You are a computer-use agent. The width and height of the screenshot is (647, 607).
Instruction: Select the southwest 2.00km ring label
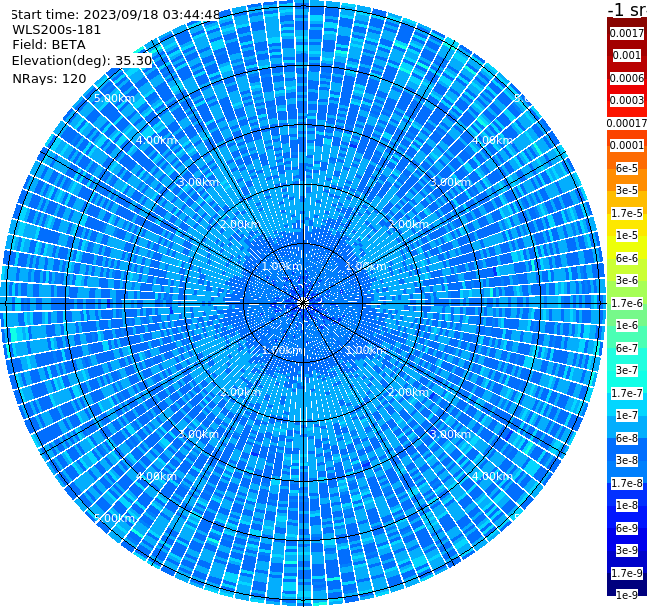241,392
